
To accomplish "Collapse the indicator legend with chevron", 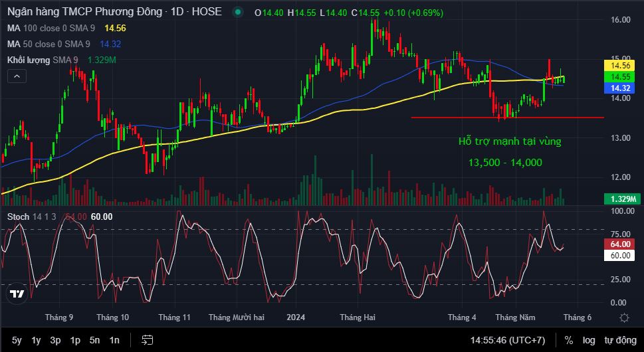I will tap(17, 77).
